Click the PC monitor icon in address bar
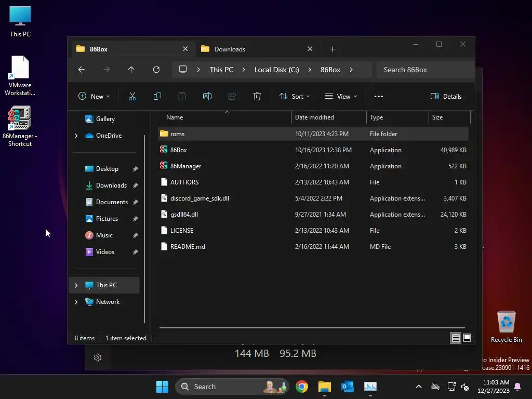This screenshot has width=532, height=399. tap(183, 70)
